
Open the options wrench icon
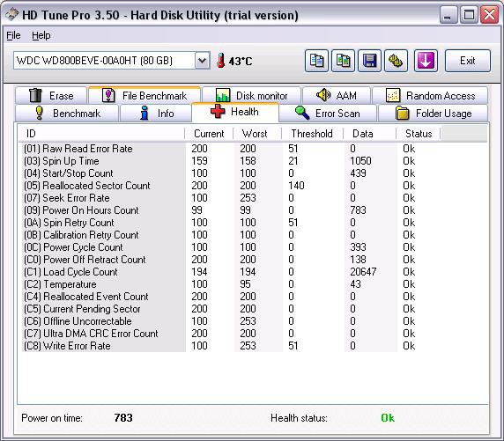tap(396, 61)
